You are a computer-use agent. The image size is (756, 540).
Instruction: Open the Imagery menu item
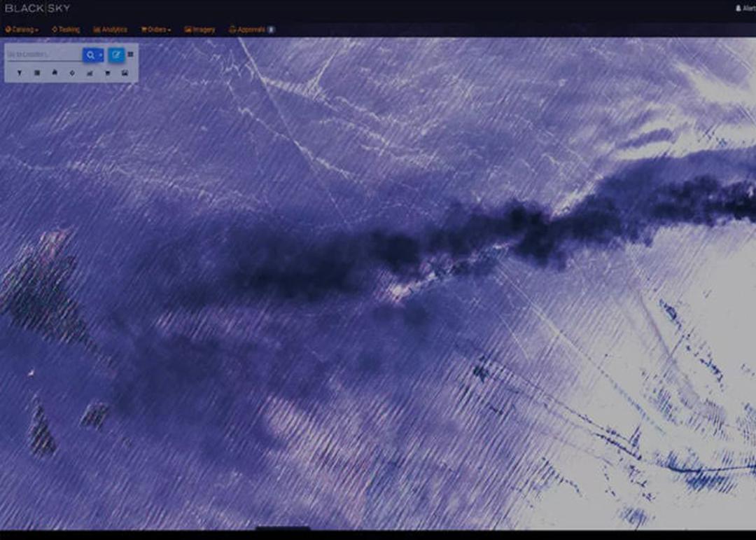tap(199, 30)
